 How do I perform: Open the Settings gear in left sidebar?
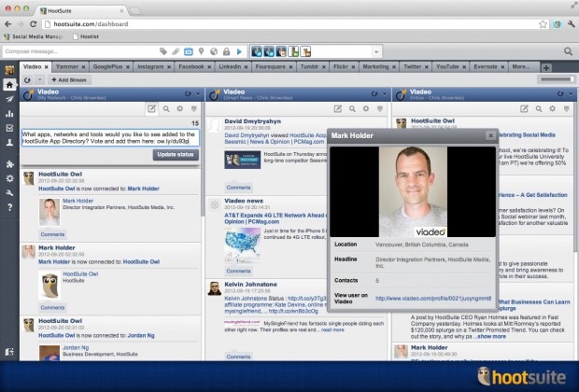tap(9, 178)
